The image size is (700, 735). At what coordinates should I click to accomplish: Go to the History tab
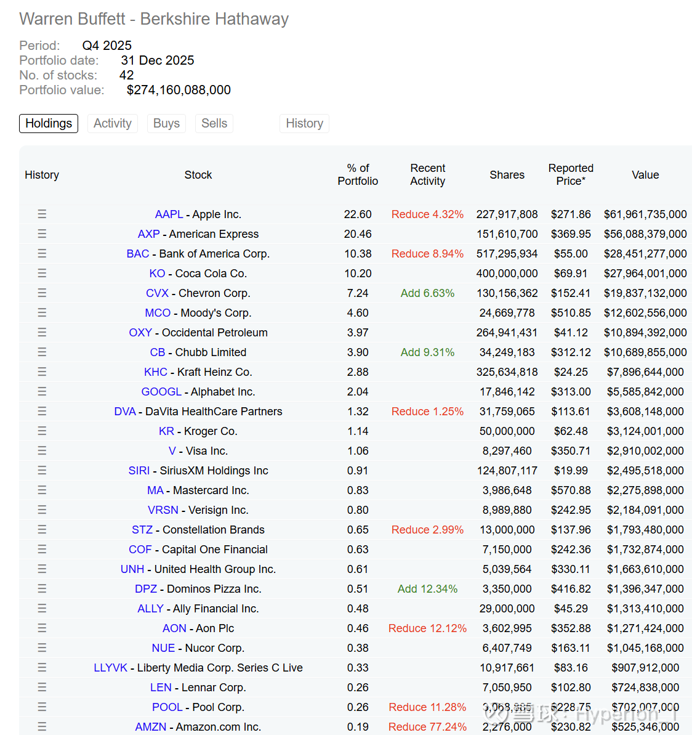pyautogui.click(x=304, y=123)
